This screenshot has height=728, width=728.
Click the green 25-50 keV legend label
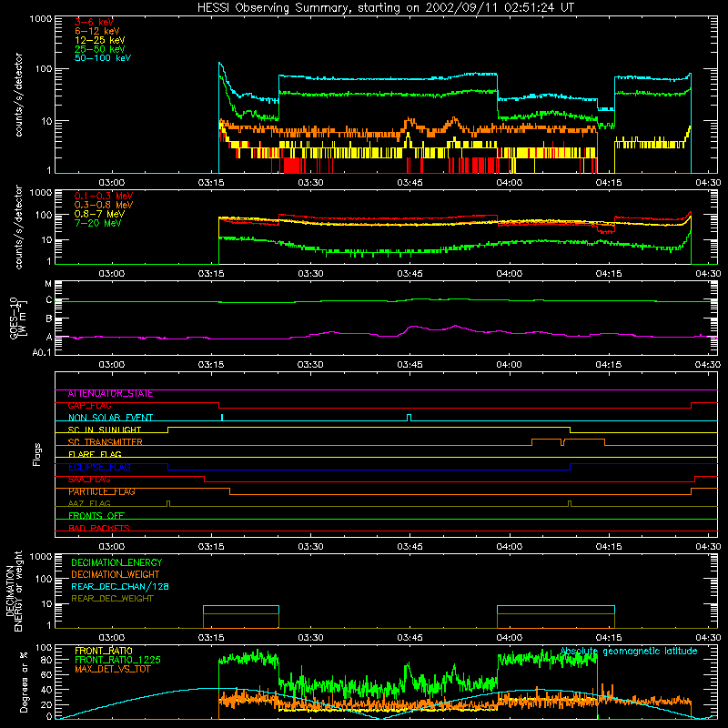click(x=99, y=49)
